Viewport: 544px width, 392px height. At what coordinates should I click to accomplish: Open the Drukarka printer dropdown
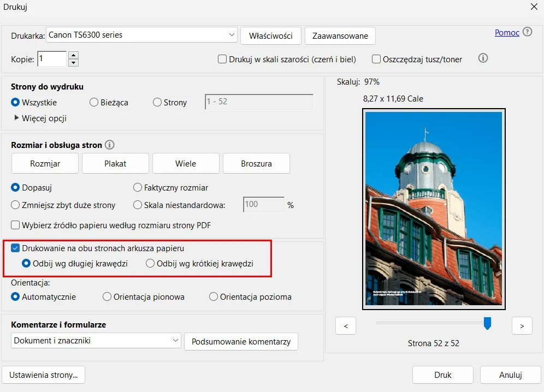click(141, 35)
